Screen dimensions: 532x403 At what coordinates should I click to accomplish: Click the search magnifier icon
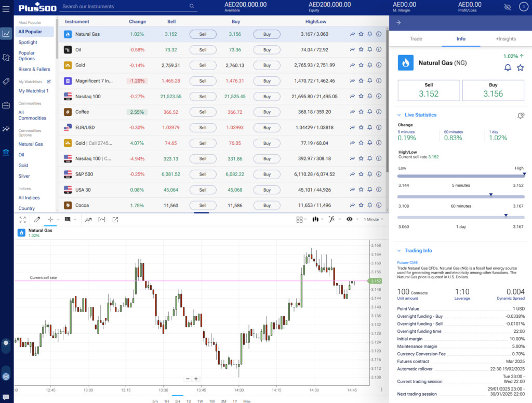[x=192, y=6]
